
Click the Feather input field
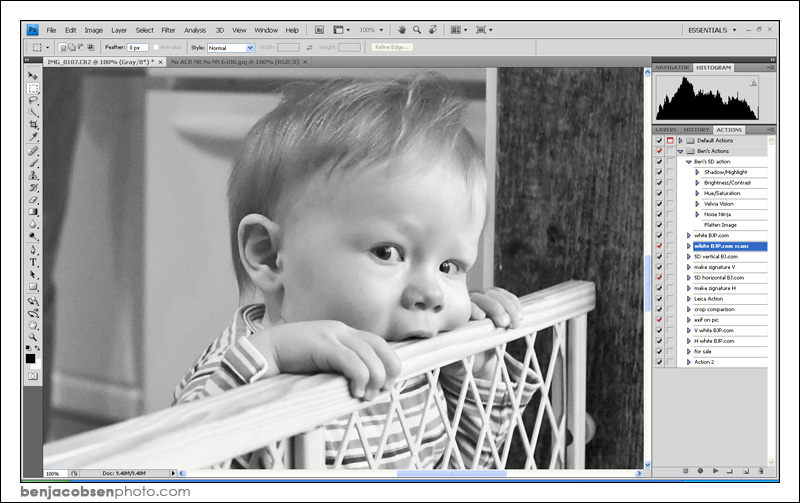click(x=138, y=47)
